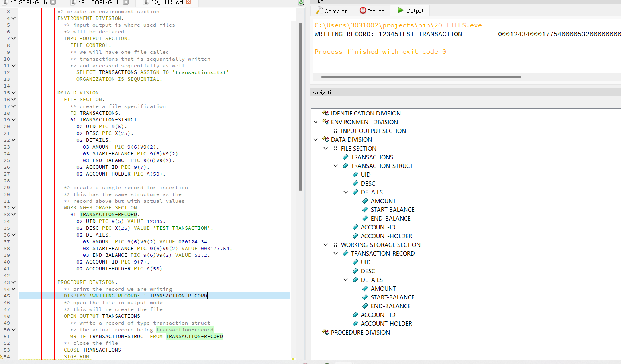The image size is (621, 364).
Task: Select ACCOUNT-HOLDER under TRANSACTION-STRUCT in Navigation
Action: tap(386, 236)
